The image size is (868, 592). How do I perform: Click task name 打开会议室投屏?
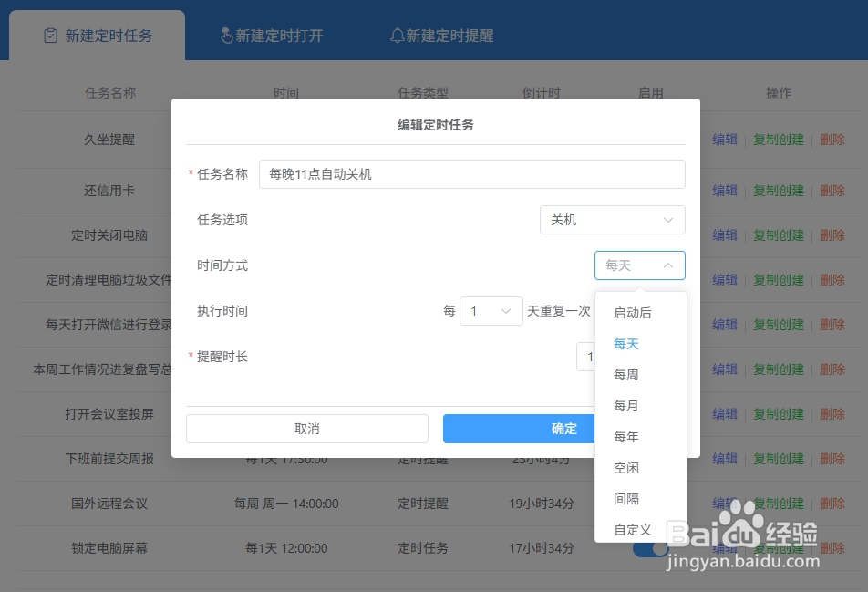[109, 414]
